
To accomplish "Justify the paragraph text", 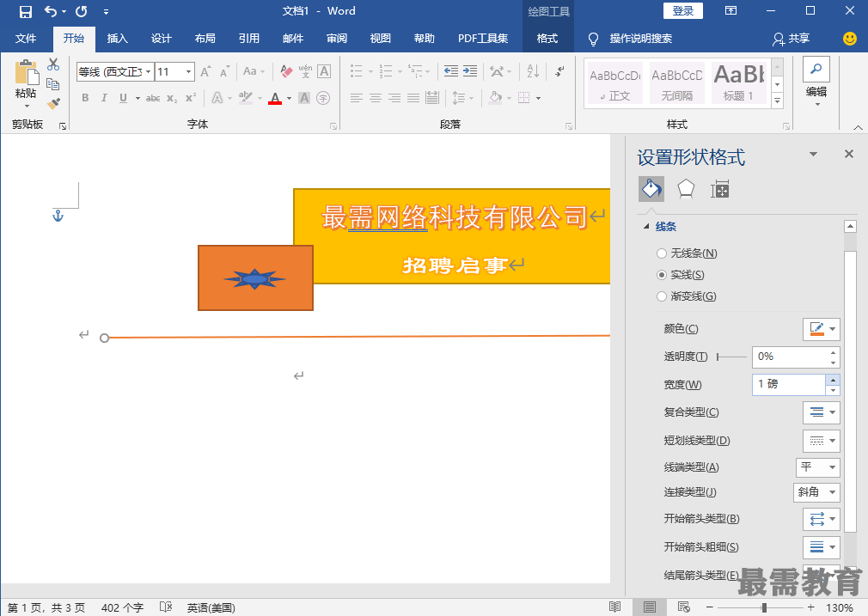I will click(413, 98).
